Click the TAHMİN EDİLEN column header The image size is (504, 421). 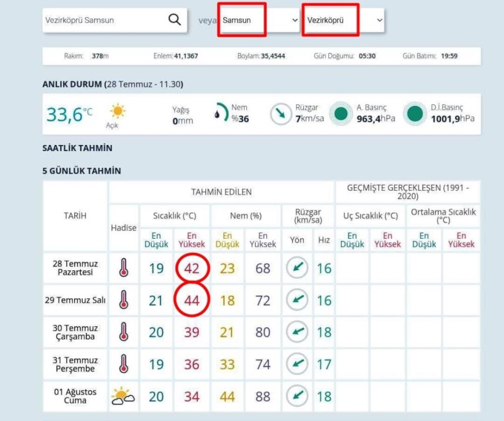(x=221, y=192)
